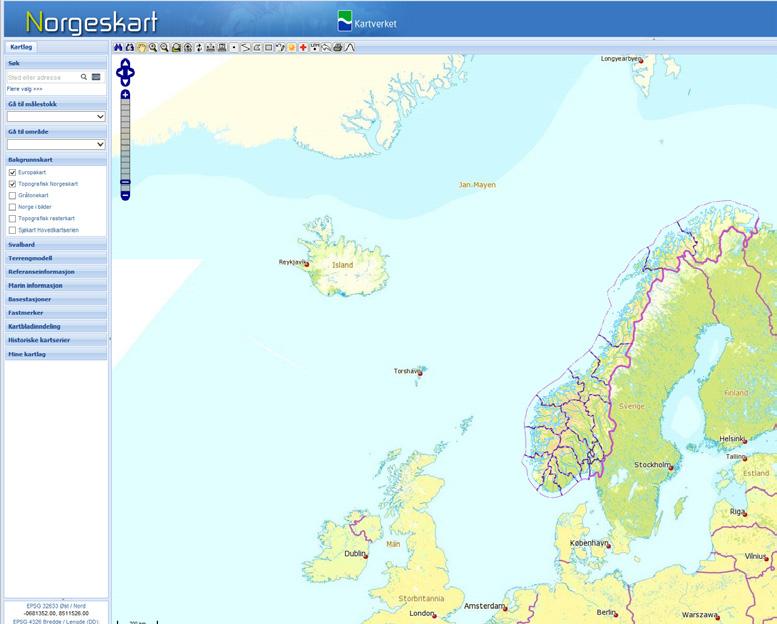
Task: Expand the Referanseinformasjon section
Action: click(x=56, y=272)
